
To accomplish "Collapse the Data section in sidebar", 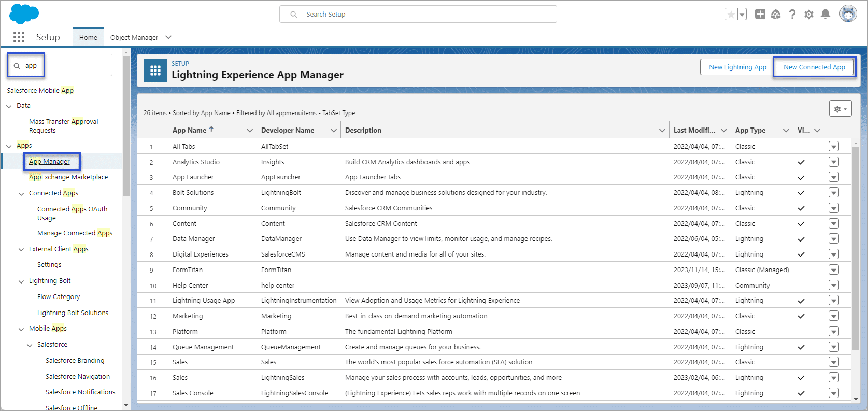I will pos(9,106).
